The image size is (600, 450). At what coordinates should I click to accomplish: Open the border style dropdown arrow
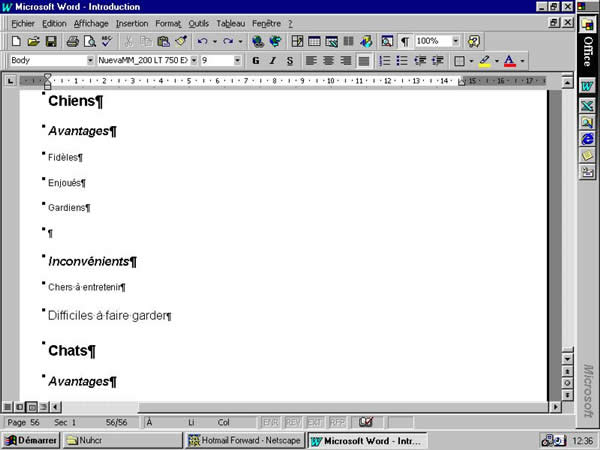click(471, 60)
